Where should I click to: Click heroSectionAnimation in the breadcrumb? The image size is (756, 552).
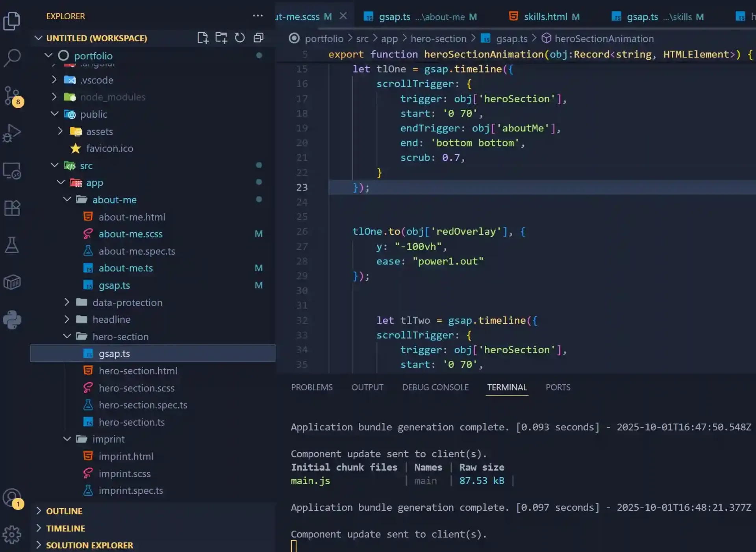(x=604, y=39)
